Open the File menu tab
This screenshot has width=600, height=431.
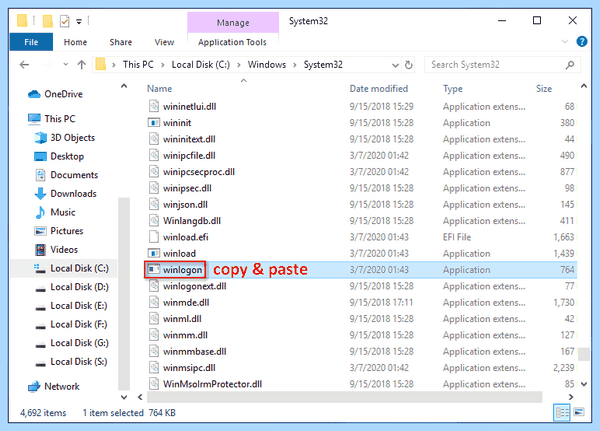point(31,42)
